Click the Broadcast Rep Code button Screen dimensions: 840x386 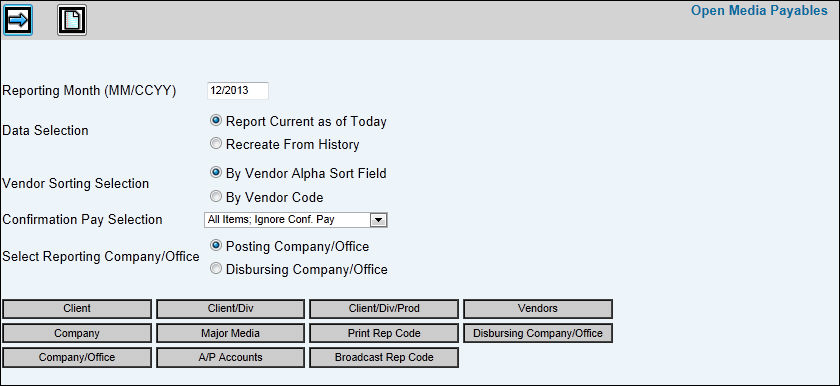point(384,358)
